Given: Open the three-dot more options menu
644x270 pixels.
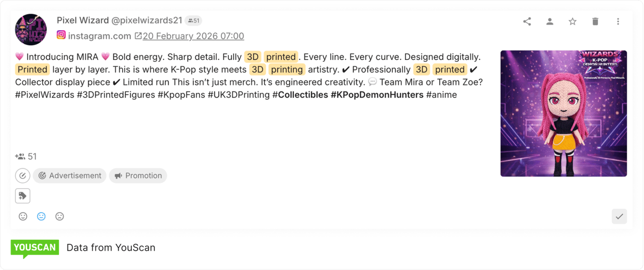Looking at the screenshot, I should pyautogui.click(x=618, y=22).
